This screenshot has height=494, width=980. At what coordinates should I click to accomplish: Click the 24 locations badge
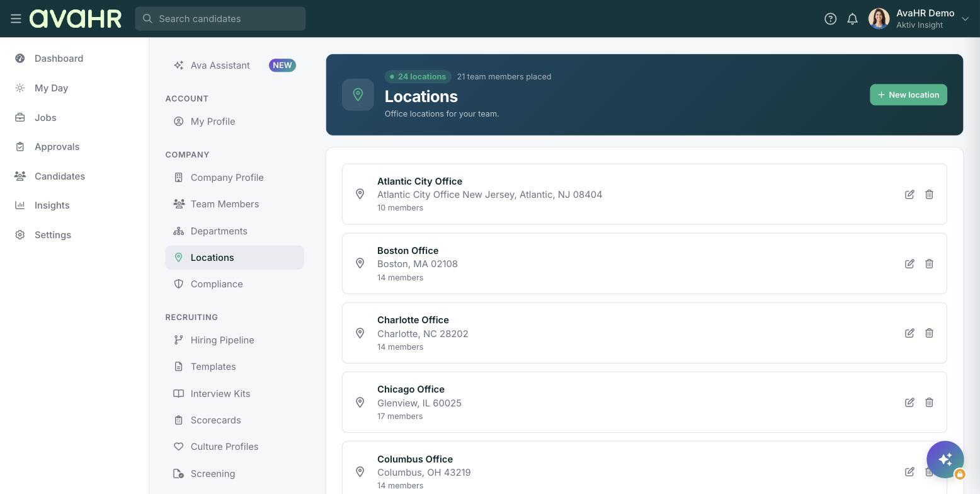418,77
